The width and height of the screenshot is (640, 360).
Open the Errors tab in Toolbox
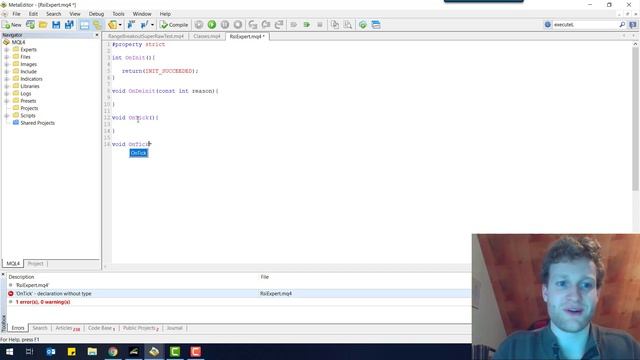pos(18,328)
